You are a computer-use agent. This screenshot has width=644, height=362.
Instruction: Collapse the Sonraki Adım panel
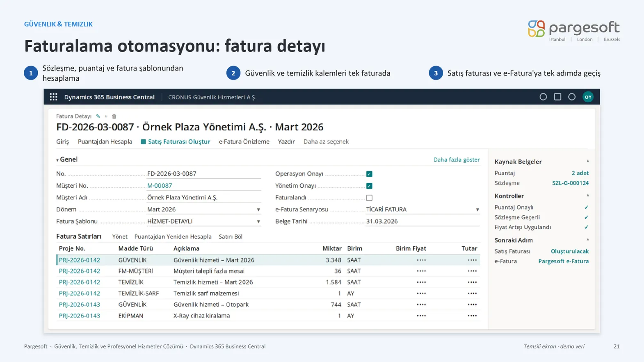tap(588, 240)
